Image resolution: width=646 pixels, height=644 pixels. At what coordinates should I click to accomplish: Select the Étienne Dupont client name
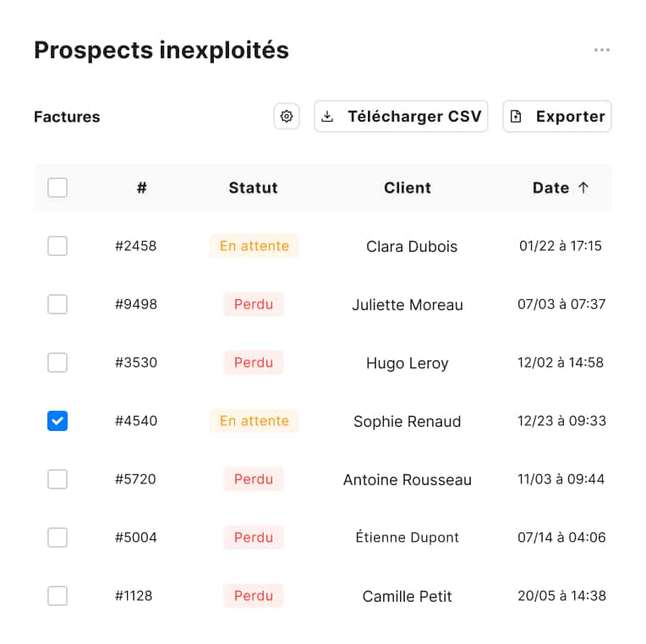(408, 538)
